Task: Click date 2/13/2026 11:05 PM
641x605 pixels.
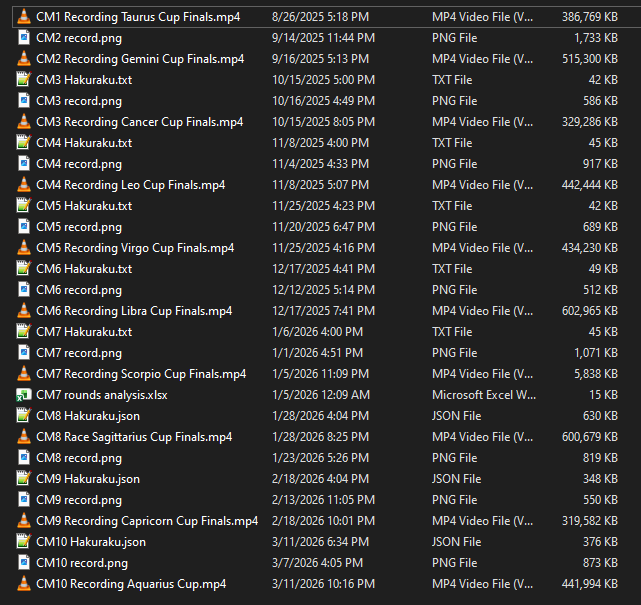Action: [323, 500]
